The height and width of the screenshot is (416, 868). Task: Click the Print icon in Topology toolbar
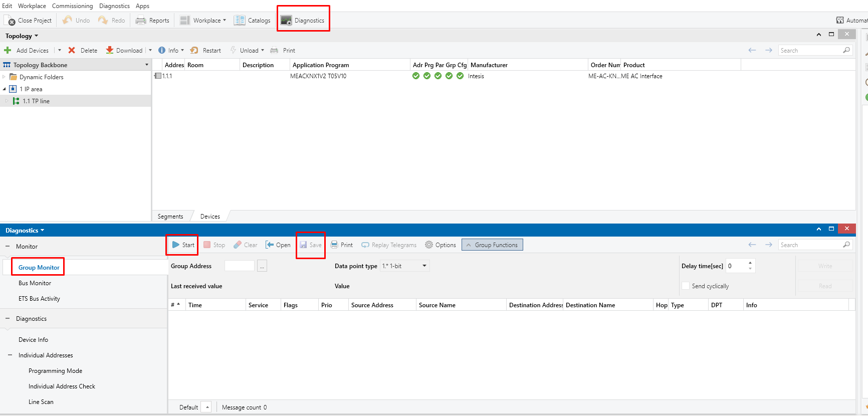pos(274,51)
